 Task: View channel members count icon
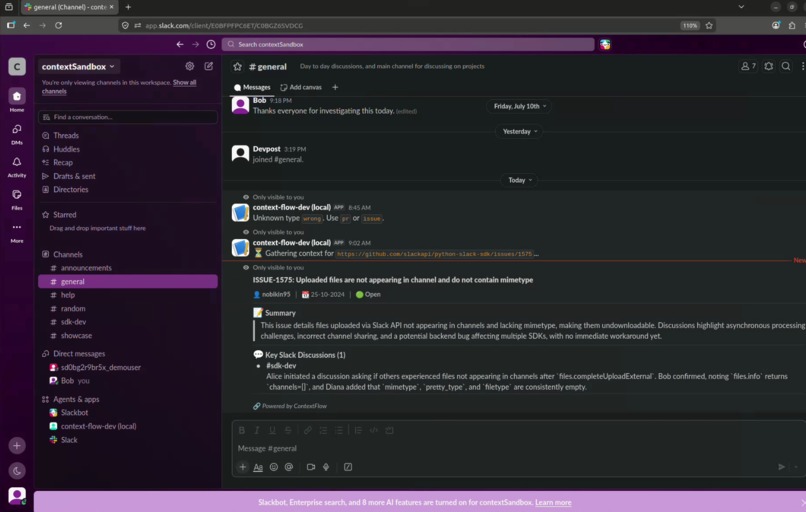point(748,66)
